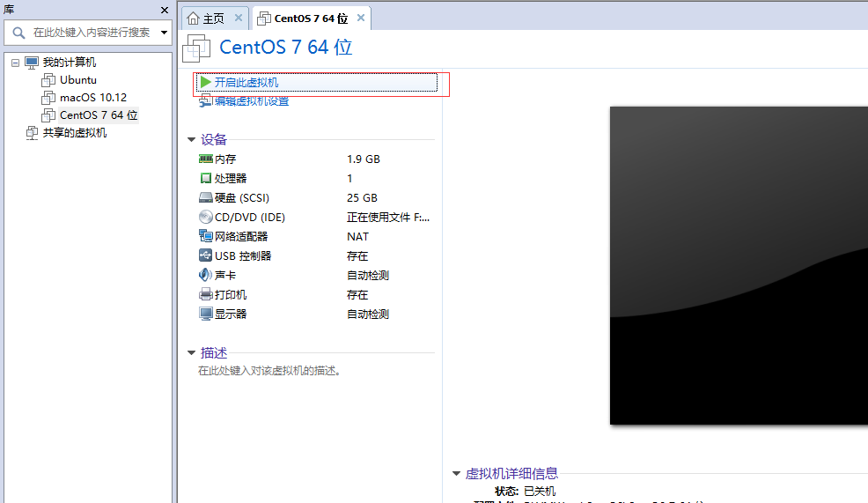Switch to the 主页 home tab
Viewport: 868px width, 503px height.
tap(215, 18)
